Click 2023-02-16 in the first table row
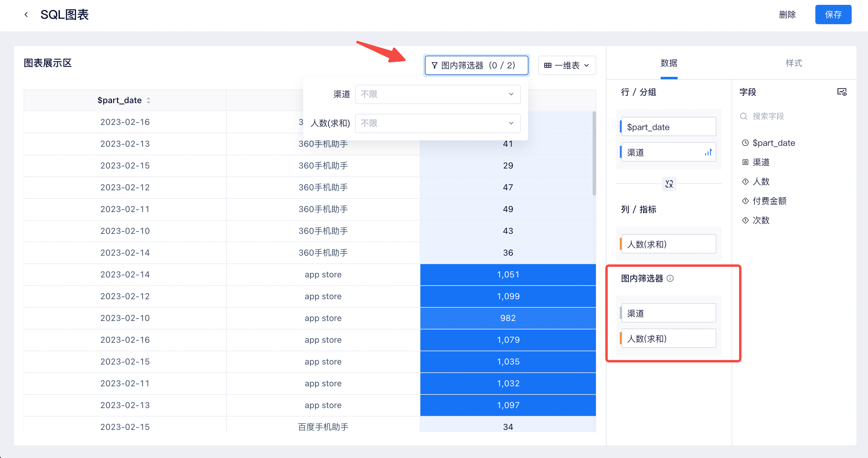Screen dimensions: 868x458 pos(125,122)
